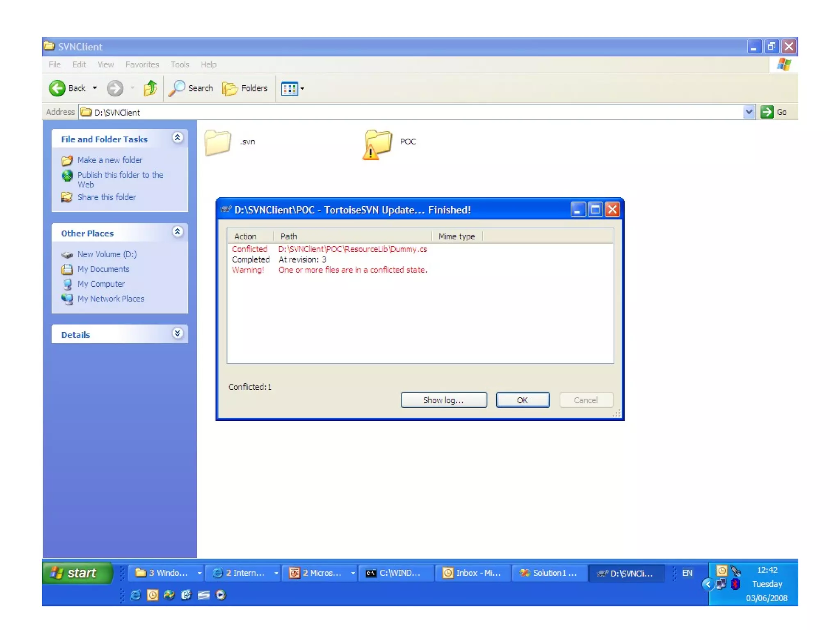Image resolution: width=840 pixels, height=630 pixels.
Task: Open the Back history dropdown arrow
Action: point(95,88)
